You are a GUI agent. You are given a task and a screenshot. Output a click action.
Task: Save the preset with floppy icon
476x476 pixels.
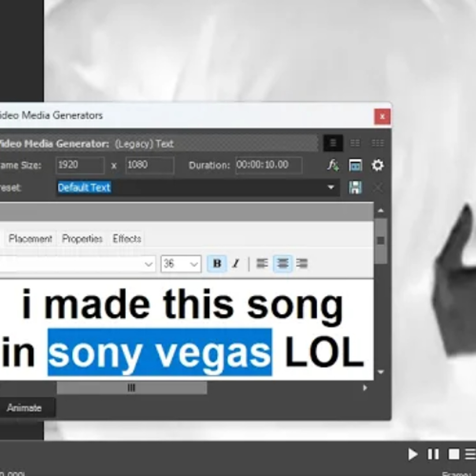click(356, 188)
